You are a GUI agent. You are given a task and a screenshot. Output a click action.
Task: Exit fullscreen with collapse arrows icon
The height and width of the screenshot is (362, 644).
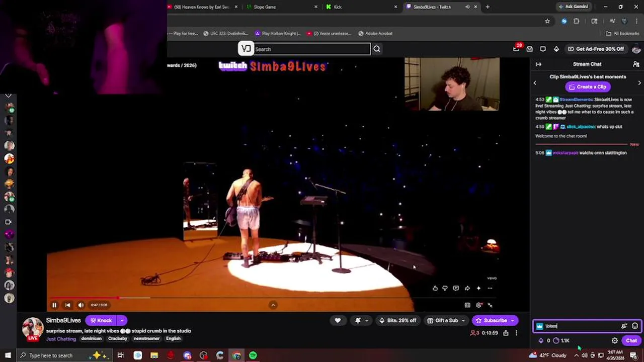pyautogui.click(x=491, y=305)
